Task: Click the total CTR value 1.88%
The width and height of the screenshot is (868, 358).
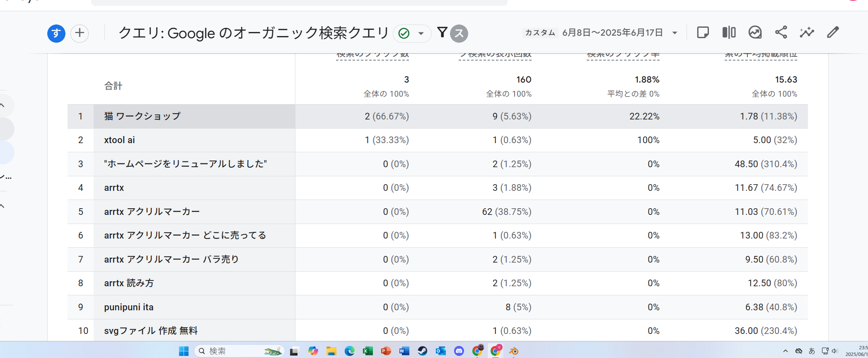Action: [647, 79]
